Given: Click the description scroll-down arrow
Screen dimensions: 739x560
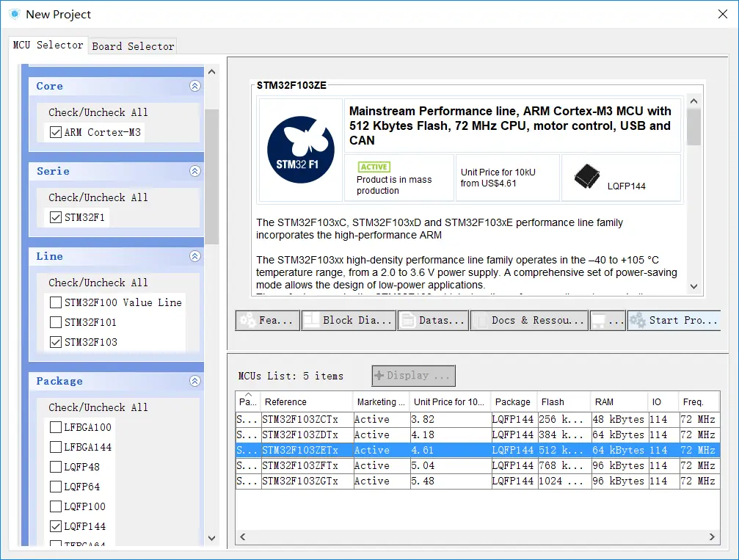Looking at the screenshot, I should pos(694,286).
